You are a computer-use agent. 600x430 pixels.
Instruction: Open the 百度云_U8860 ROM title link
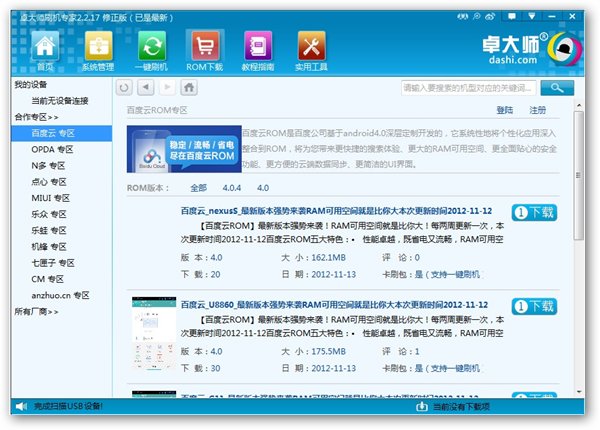(334, 305)
